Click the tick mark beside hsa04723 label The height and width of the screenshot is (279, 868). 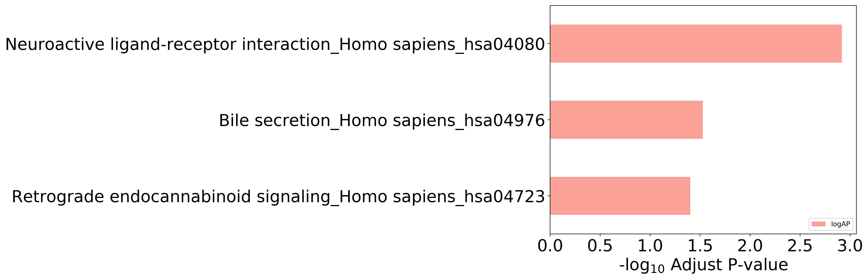coord(549,196)
